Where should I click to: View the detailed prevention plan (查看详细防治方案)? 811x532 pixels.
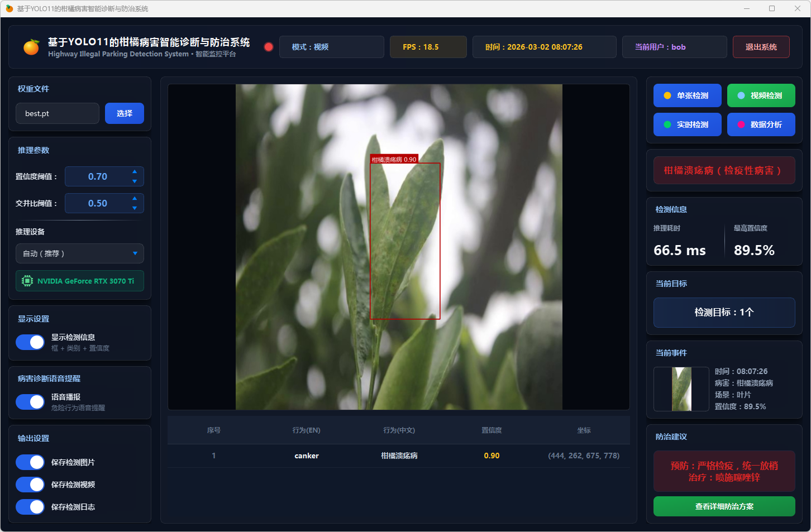click(724, 506)
